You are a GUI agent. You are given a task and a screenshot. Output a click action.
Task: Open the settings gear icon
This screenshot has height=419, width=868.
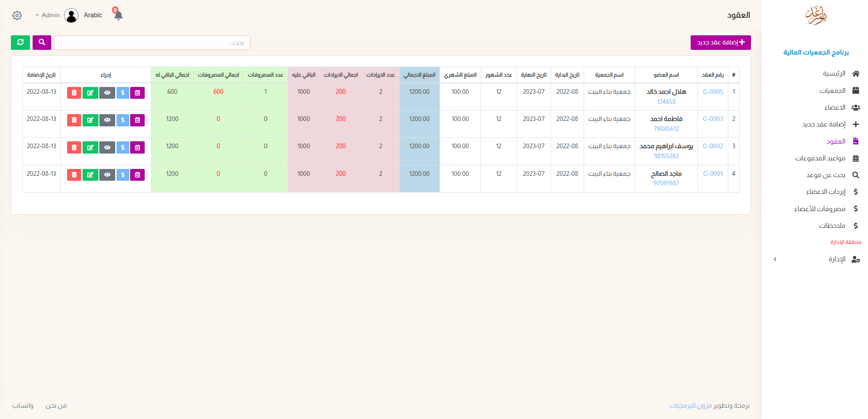coord(17,15)
